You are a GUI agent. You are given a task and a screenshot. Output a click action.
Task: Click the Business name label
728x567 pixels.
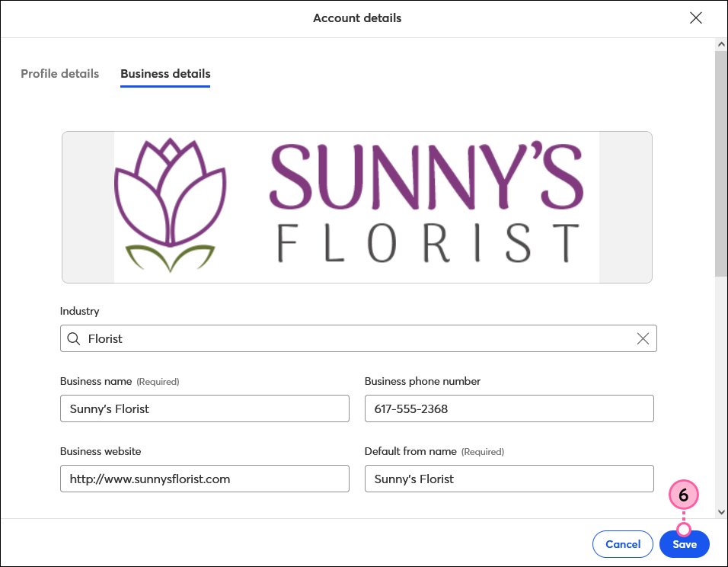pos(96,381)
